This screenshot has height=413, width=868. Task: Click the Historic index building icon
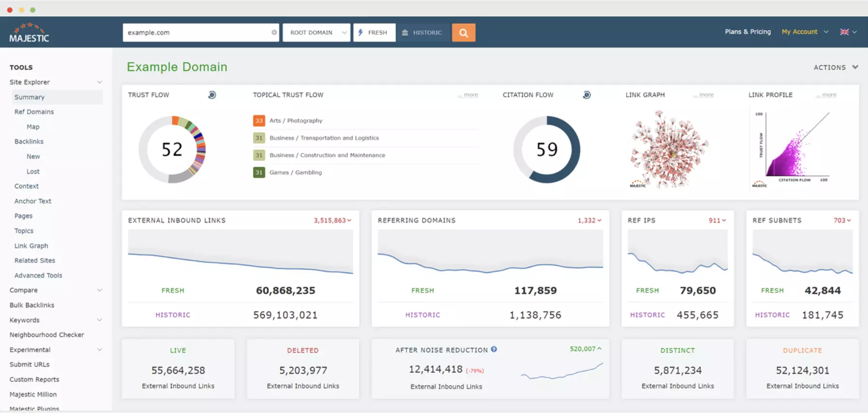point(405,32)
